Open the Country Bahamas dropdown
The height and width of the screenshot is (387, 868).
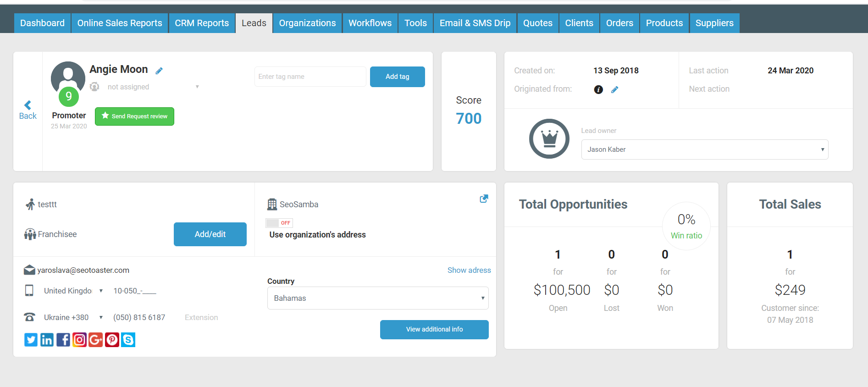pos(378,298)
